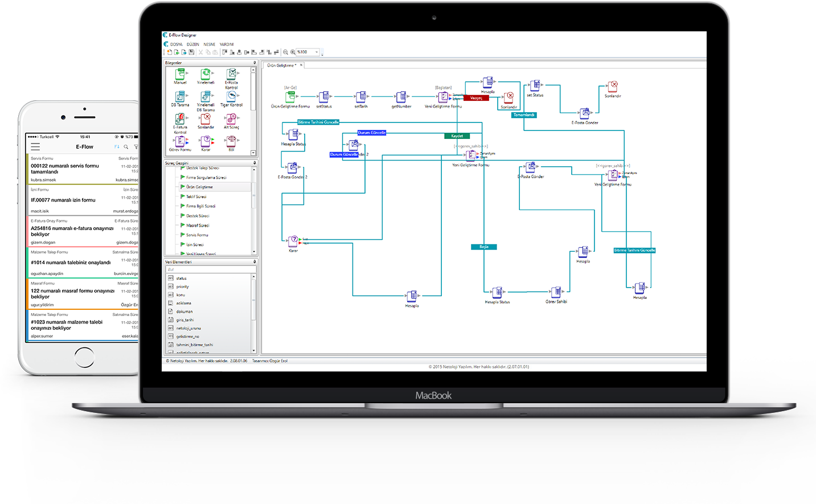Pick the E-Fatura Kontrol component
Screen dimensions: 816x504
point(180,124)
